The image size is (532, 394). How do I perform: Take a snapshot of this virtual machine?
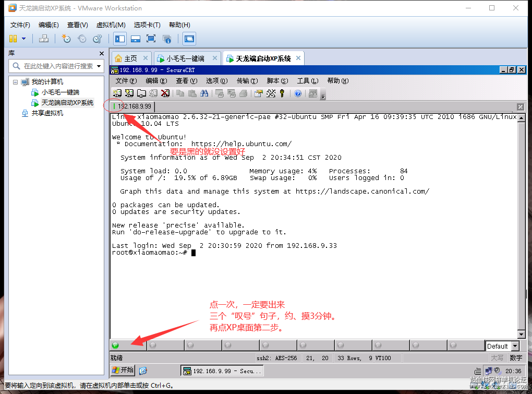(66, 39)
